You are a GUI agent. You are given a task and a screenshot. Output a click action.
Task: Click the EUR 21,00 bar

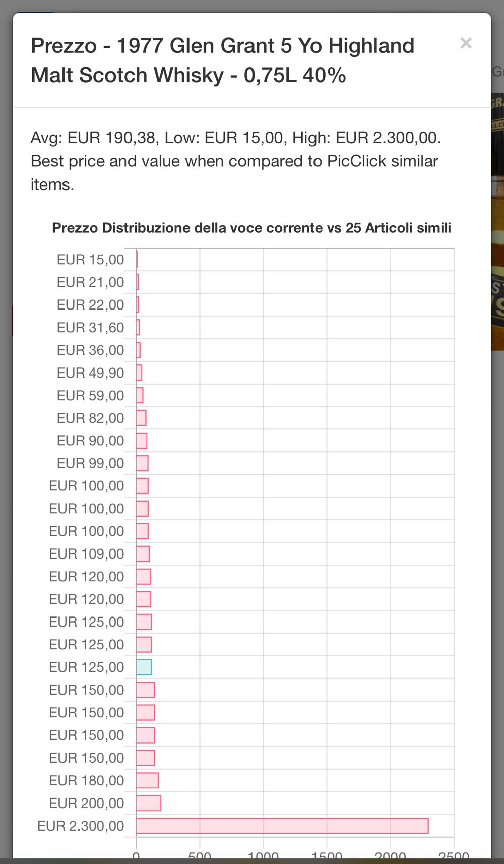click(x=138, y=282)
